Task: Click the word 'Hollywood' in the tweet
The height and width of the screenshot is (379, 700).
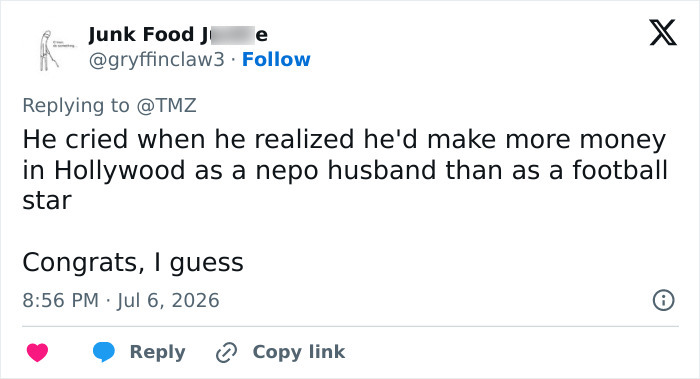Action: [x=120, y=171]
